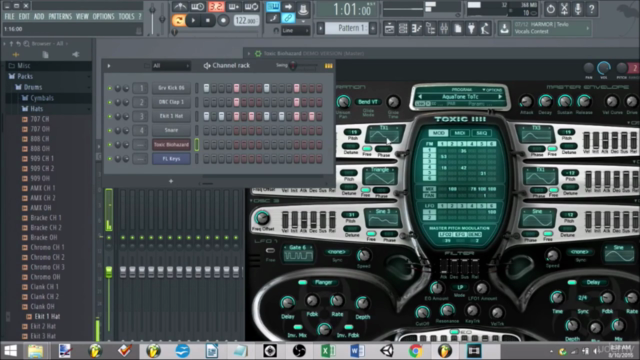
Task: Open Excel from the taskbar
Action: pos(328,351)
